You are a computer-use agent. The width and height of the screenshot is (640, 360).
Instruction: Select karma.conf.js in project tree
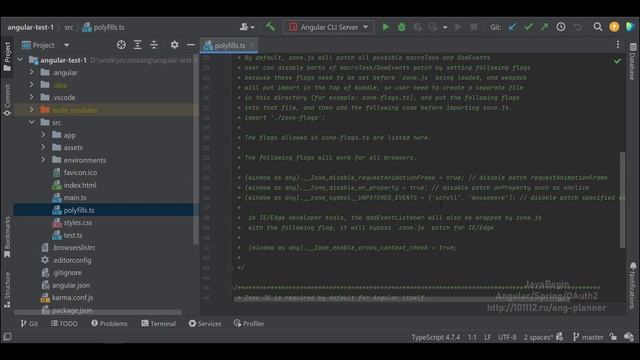click(72, 298)
